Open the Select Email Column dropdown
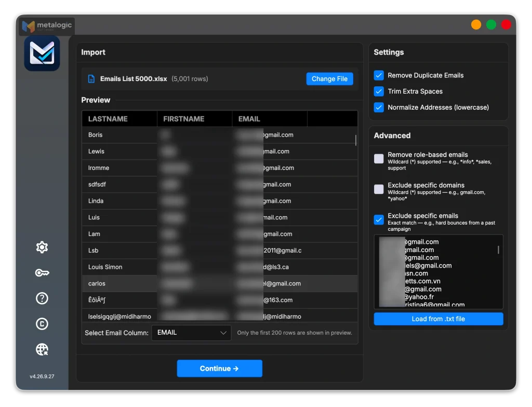 (191, 333)
